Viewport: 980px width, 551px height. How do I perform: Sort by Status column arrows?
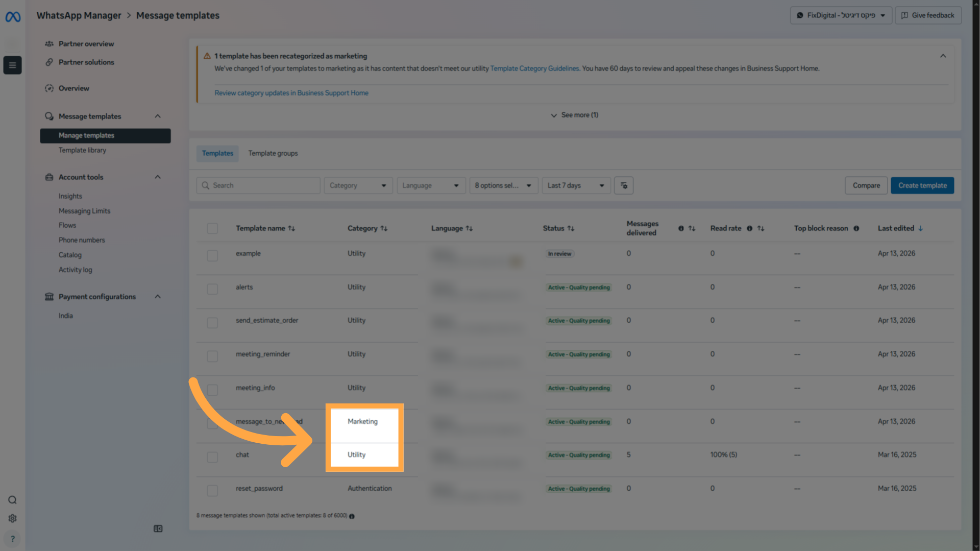[x=571, y=228]
